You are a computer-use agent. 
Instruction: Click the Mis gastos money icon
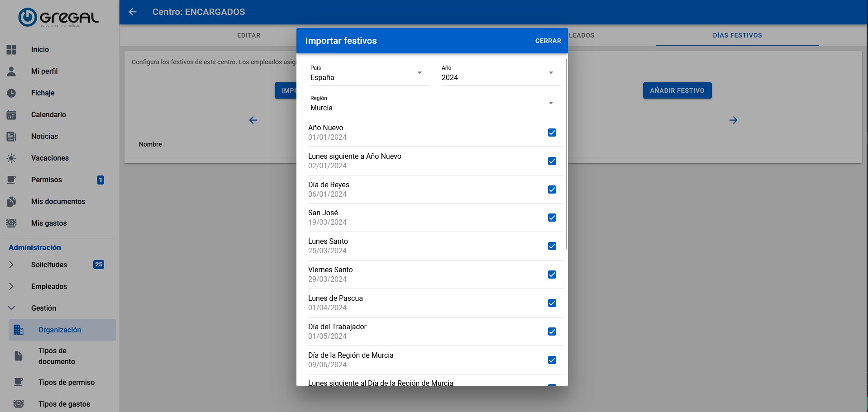(x=11, y=223)
